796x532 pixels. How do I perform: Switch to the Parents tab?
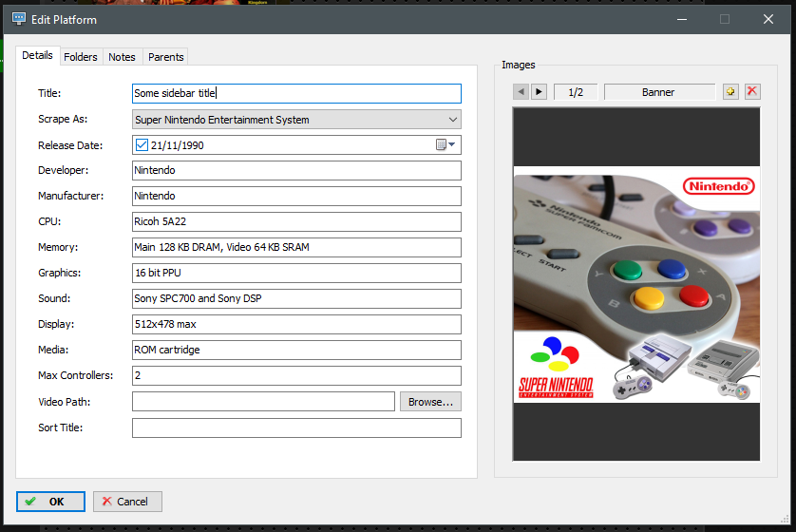click(166, 57)
